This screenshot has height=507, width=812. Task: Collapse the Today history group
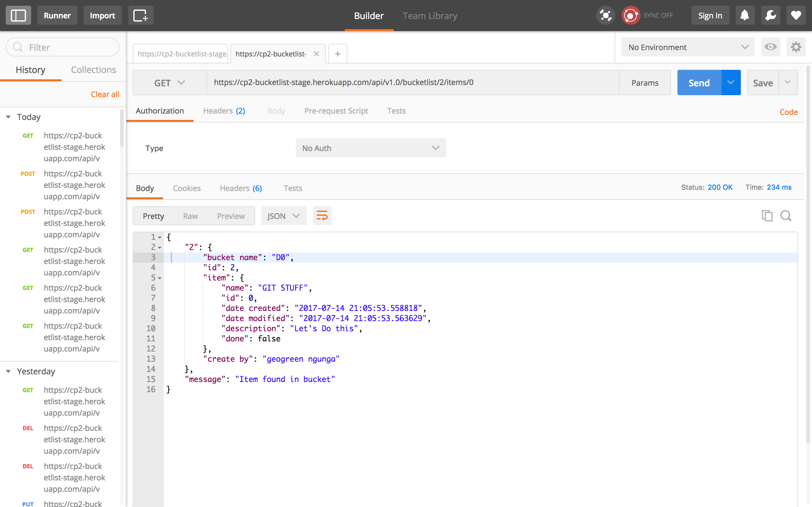pos(8,117)
